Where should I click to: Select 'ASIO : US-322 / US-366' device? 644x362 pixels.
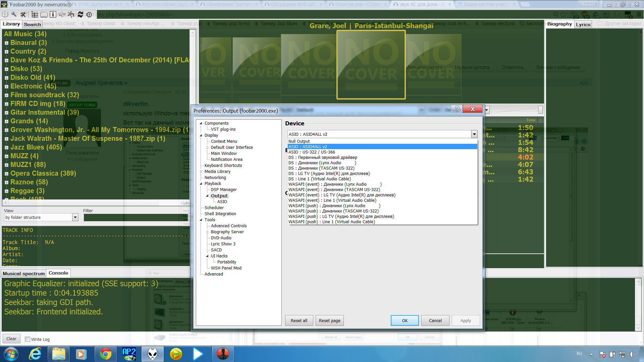(x=382, y=152)
